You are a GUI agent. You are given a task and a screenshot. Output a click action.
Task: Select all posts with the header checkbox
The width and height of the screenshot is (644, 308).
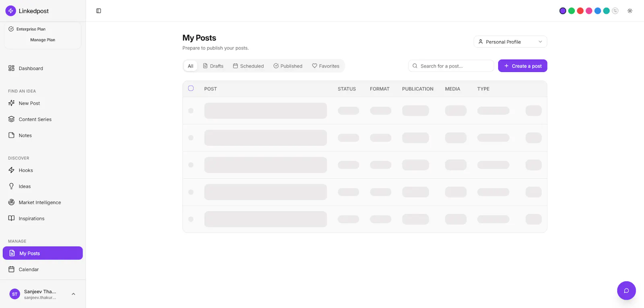(191, 88)
